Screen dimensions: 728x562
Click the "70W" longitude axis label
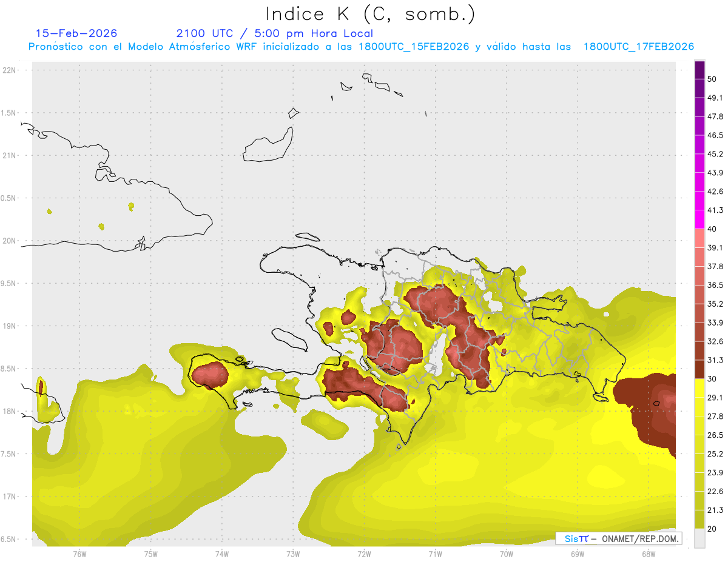[x=507, y=554]
